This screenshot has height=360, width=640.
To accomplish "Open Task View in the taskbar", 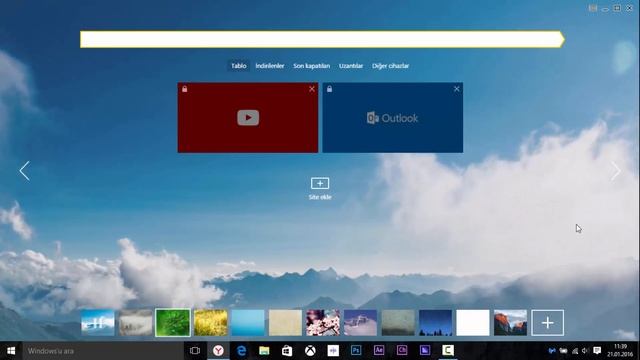I will tap(195, 351).
